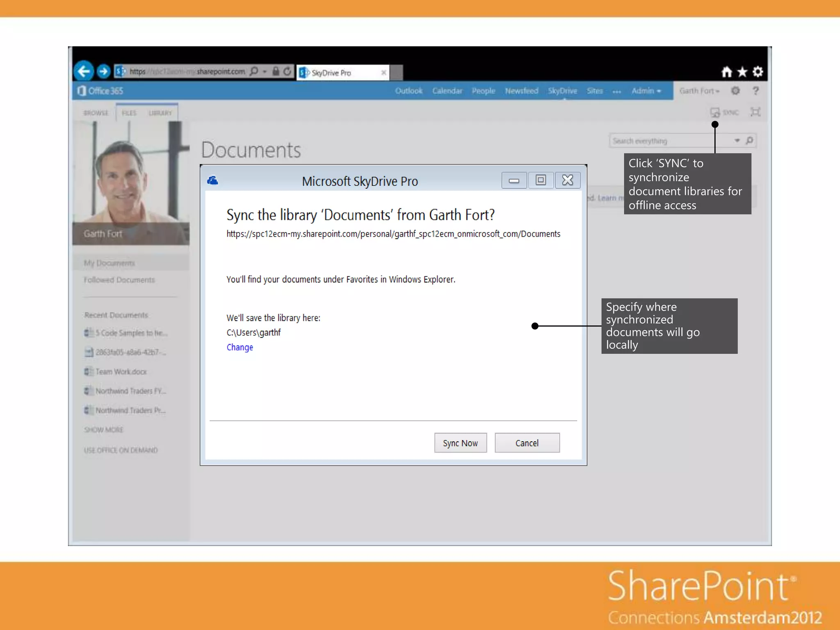Click the search magnifier in address bar
840x630 pixels.
point(254,71)
